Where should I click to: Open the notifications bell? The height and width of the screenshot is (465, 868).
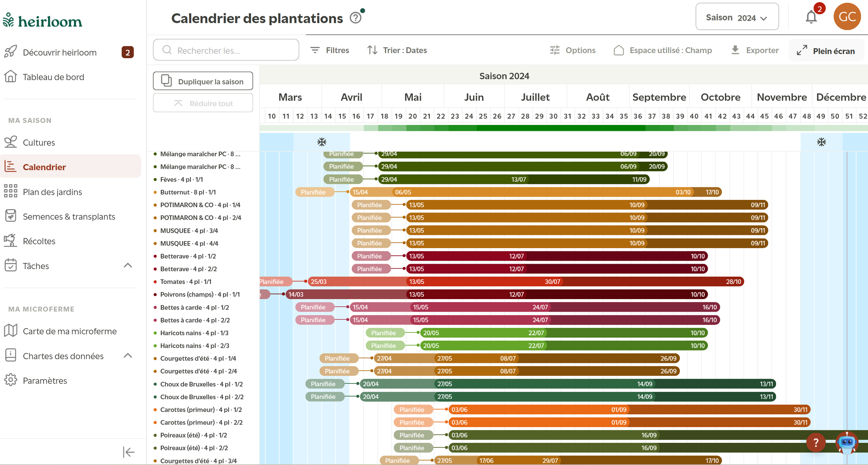click(811, 17)
